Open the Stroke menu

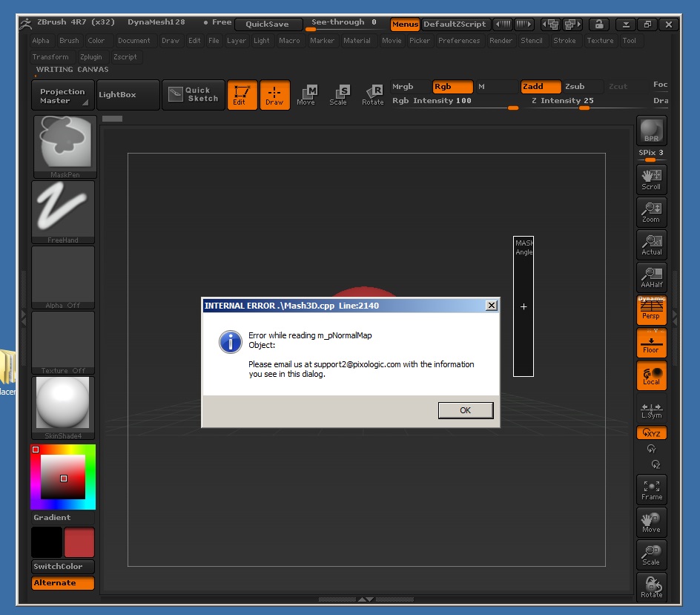pyautogui.click(x=564, y=41)
